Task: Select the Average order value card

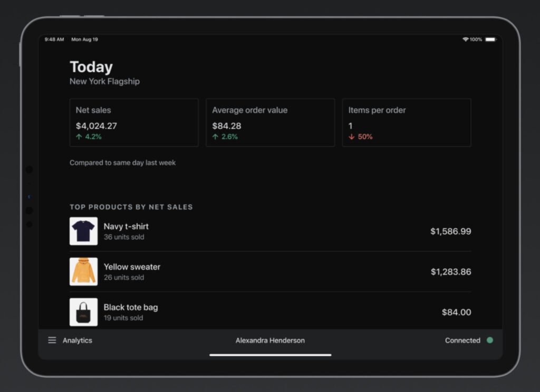Action: [270, 122]
